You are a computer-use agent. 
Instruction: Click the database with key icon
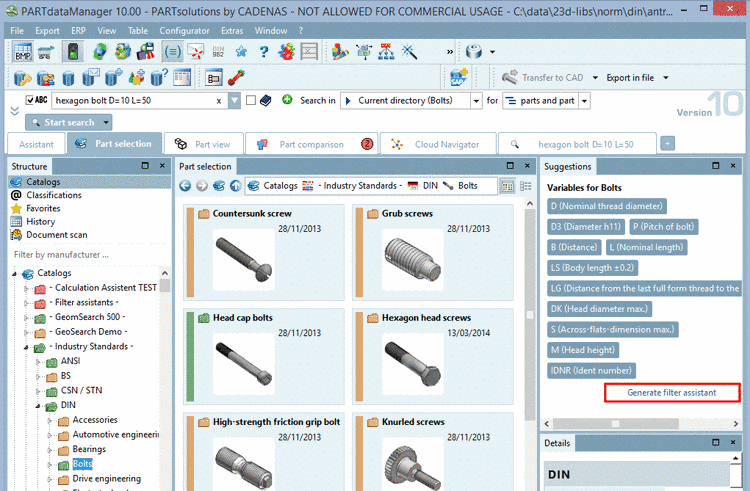point(22,77)
